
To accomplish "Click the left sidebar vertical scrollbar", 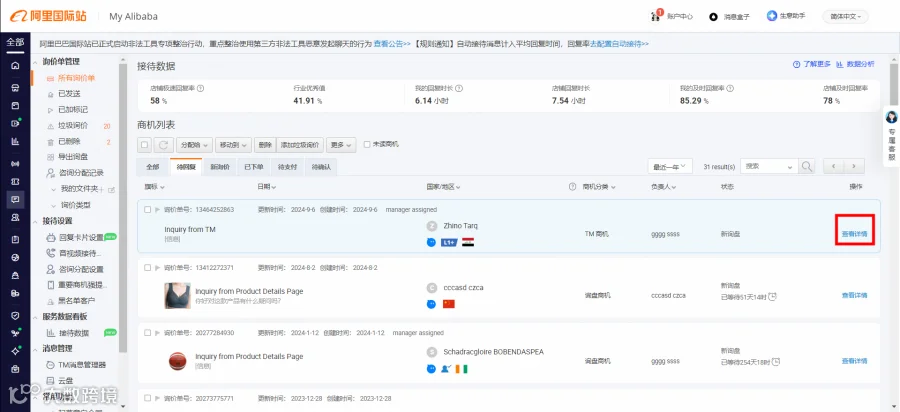I will 123,207.
